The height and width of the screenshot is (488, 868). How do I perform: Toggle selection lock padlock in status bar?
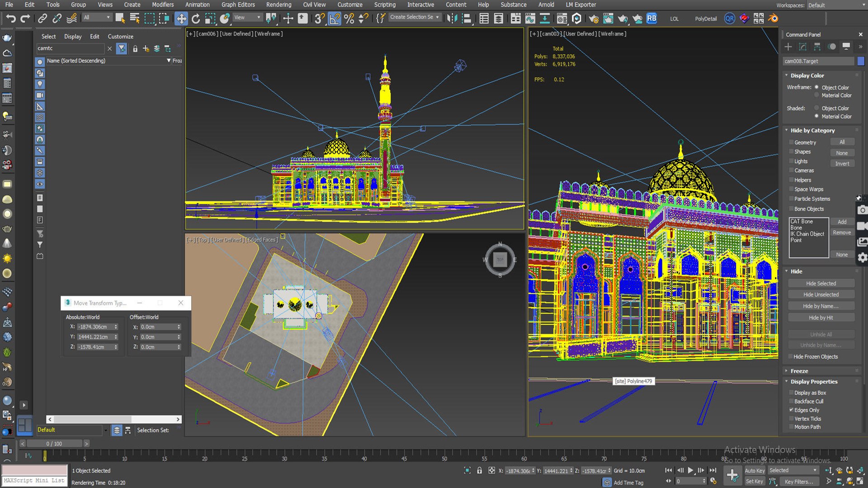pyautogui.click(x=480, y=470)
